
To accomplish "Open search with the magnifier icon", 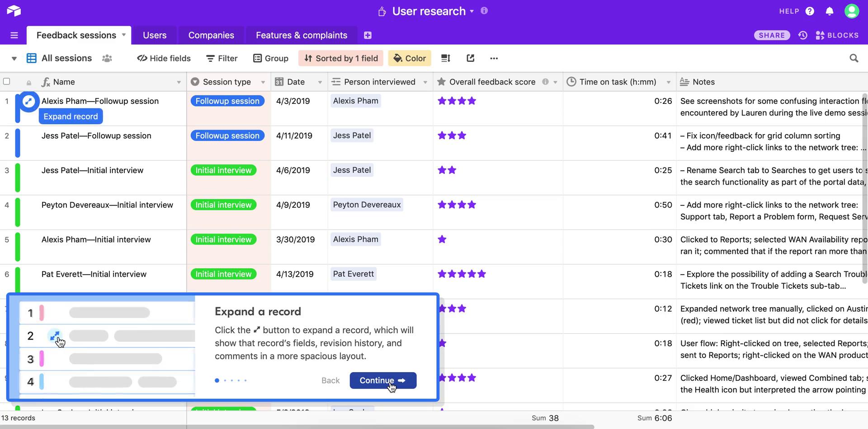I will tap(854, 58).
